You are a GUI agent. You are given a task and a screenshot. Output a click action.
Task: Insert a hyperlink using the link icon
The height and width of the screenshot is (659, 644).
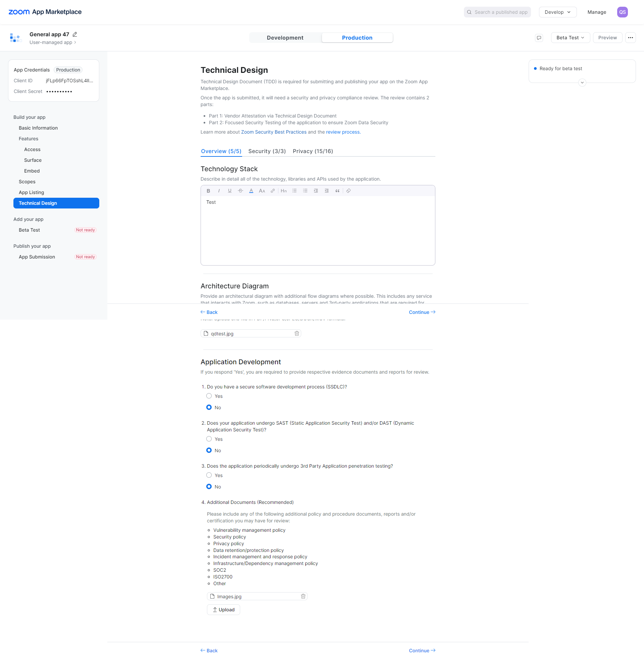(x=273, y=191)
